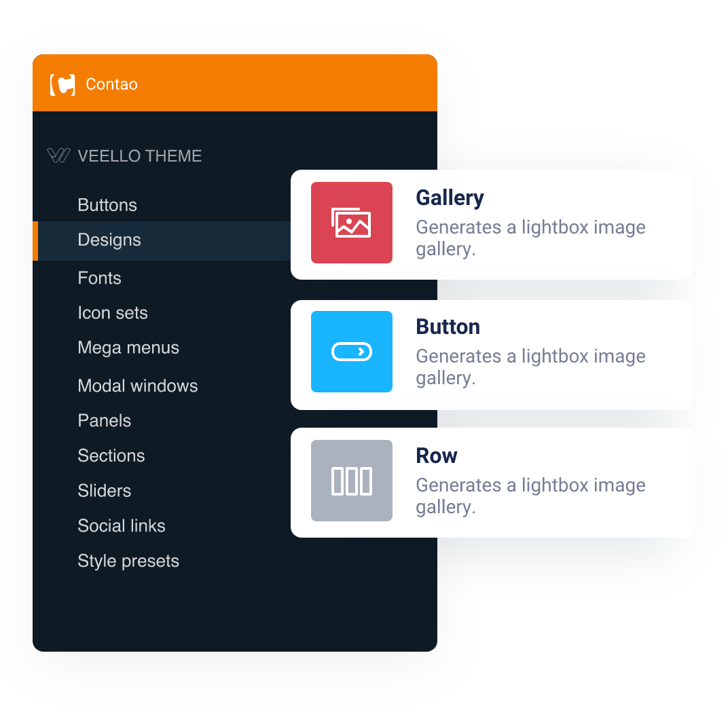Open the highlighted Designs menu entry
728x706 pixels.
click(x=162, y=240)
